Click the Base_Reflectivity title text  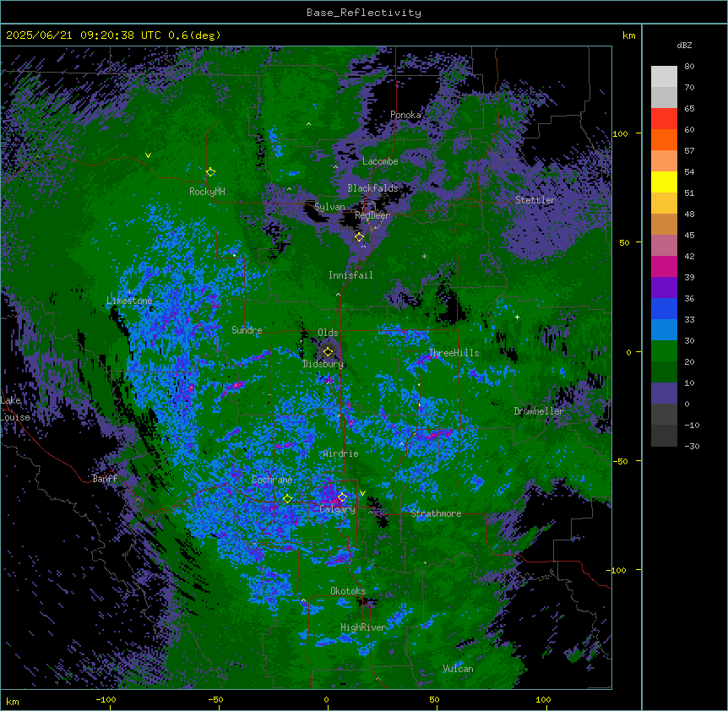[364, 13]
